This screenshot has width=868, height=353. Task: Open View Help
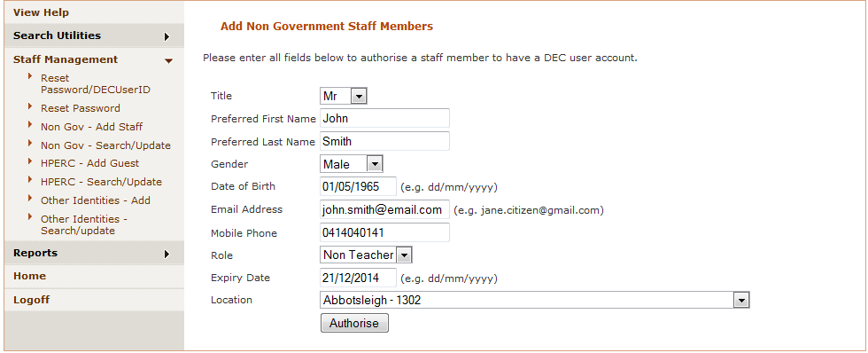click(x=41, y=12)
